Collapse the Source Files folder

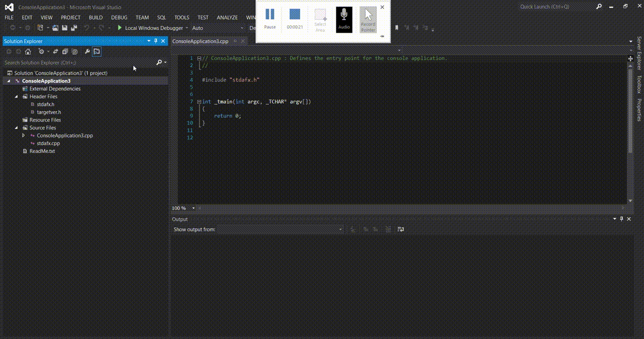(x=16, y=128)
